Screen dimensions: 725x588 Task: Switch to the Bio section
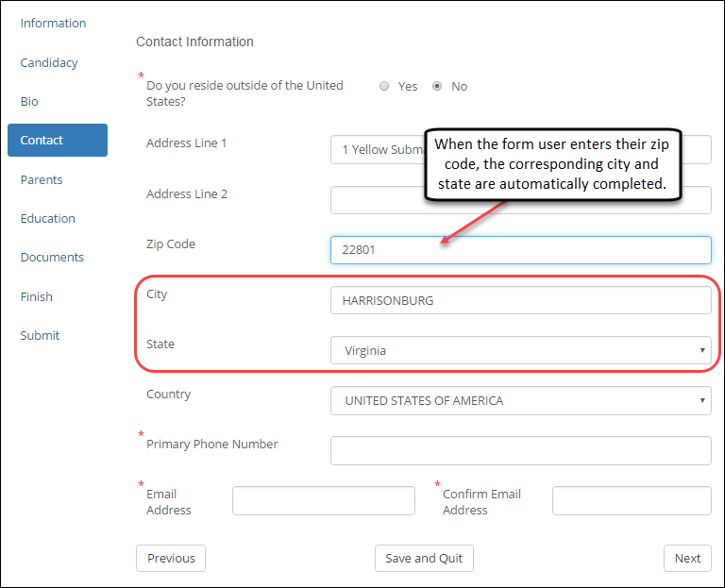(29, 101)
